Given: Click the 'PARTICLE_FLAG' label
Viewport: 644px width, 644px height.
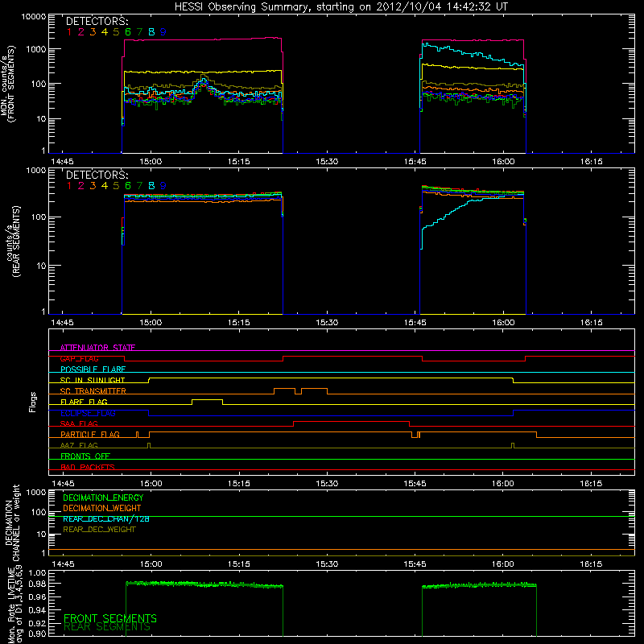Looking at the screenshot, I should tap(90, 434).
